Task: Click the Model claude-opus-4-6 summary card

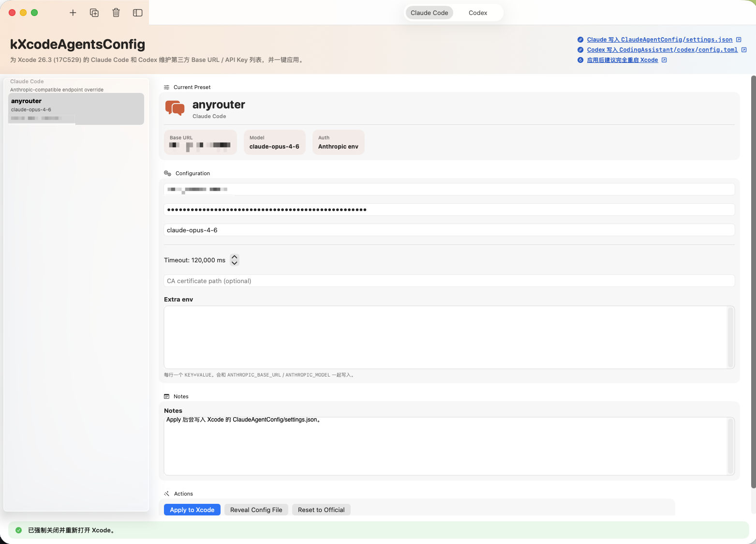Action: click(274, 142)
